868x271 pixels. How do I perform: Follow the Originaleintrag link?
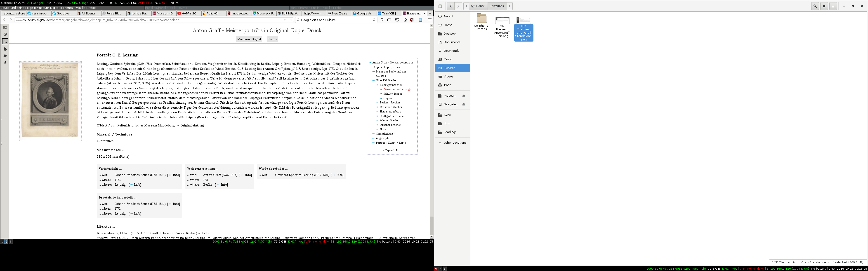point(192,126)
